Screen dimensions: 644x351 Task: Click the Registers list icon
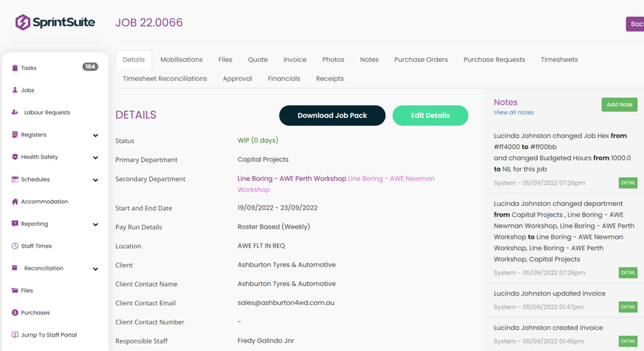pos(15,134)
